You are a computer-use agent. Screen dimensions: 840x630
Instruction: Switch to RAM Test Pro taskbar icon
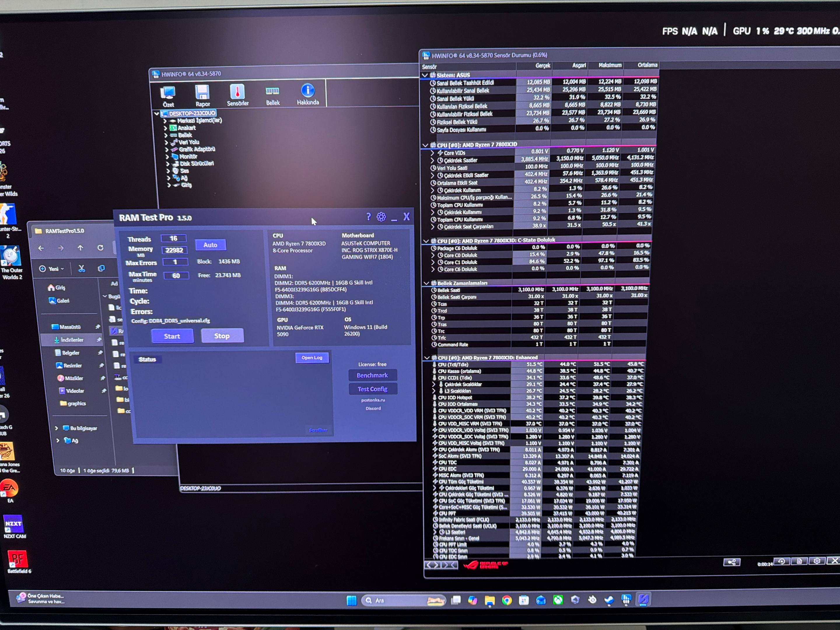pos(643,599)
